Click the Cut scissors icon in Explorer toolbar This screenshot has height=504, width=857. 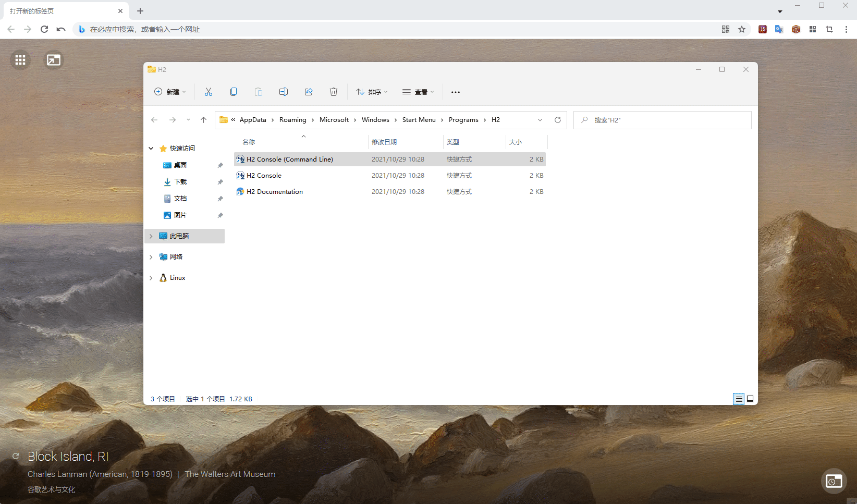(209, 92)
